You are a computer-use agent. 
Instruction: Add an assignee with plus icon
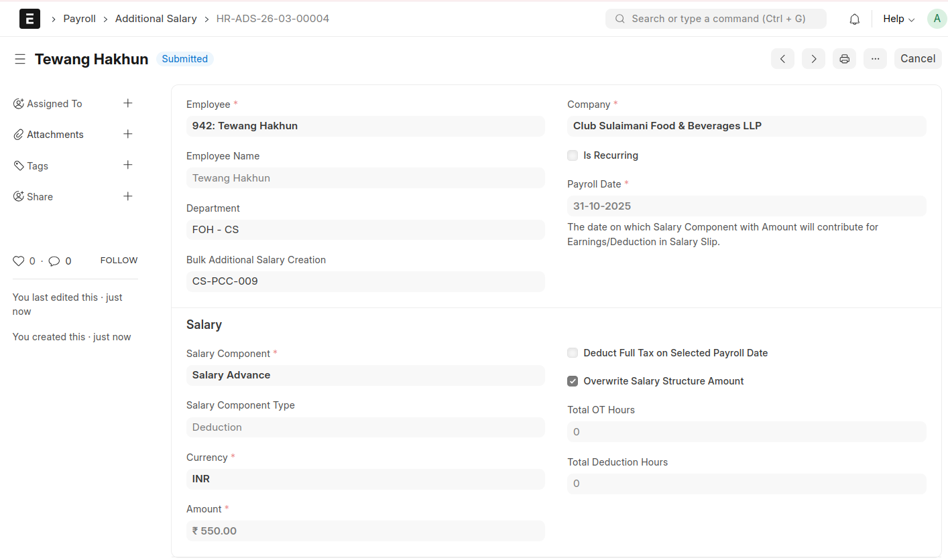coord(128,103)
